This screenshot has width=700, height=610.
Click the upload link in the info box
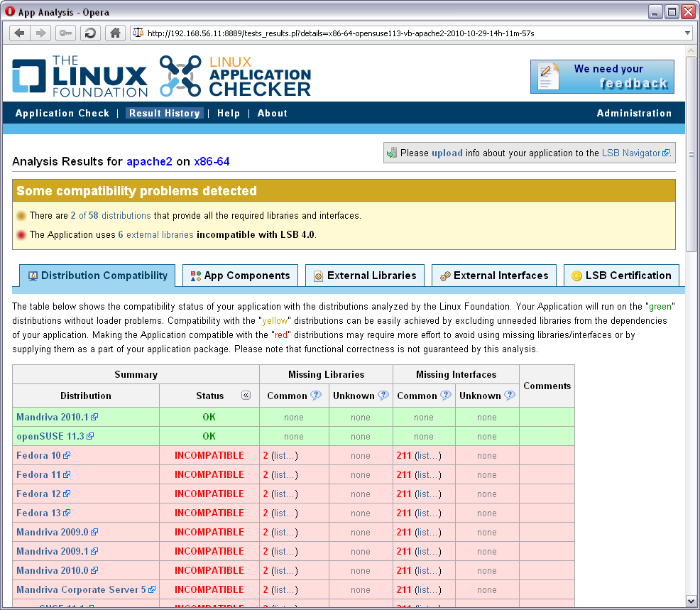tap(447, 153)
